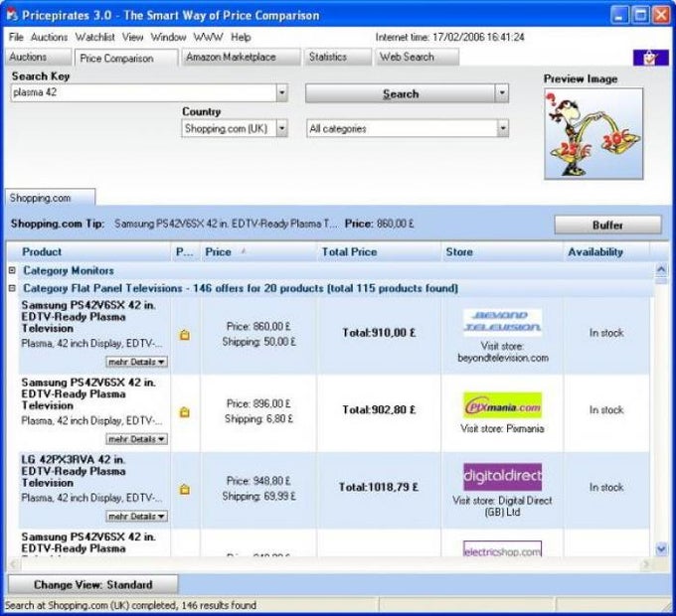
Task: Switch to the Amazon Marketplace tab
Action: pyautogui.click(x=241, y=58)
